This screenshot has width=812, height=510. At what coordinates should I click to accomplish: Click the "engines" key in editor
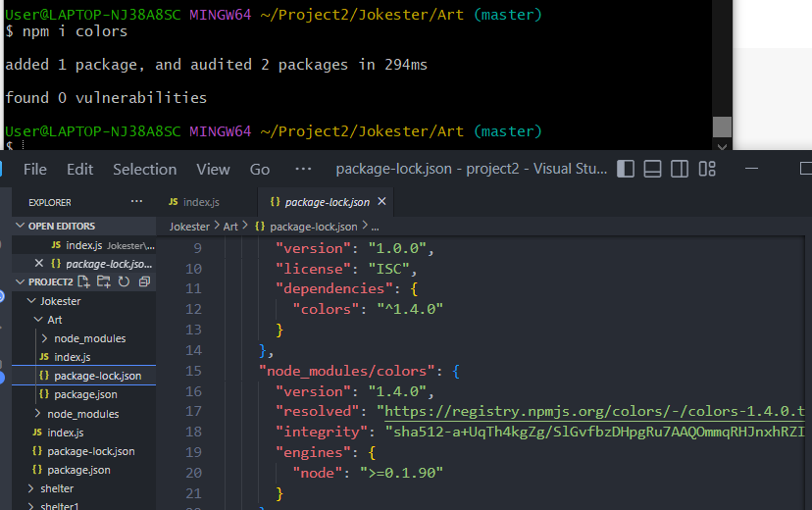click(x=313, y=452)
